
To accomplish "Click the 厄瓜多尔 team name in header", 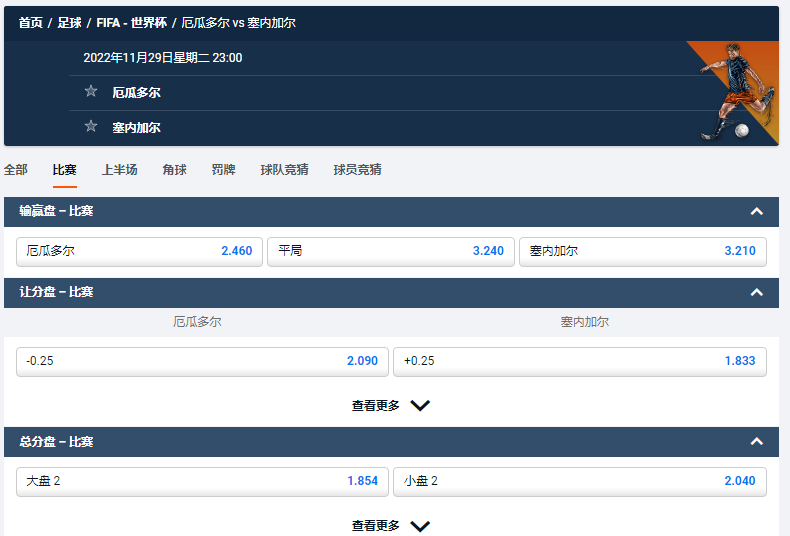I will tap(137, 93).
